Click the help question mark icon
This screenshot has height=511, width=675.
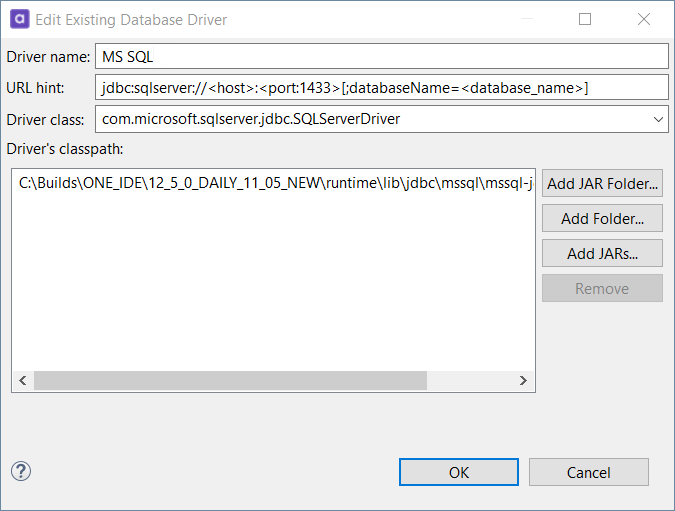tap(21, 471)
